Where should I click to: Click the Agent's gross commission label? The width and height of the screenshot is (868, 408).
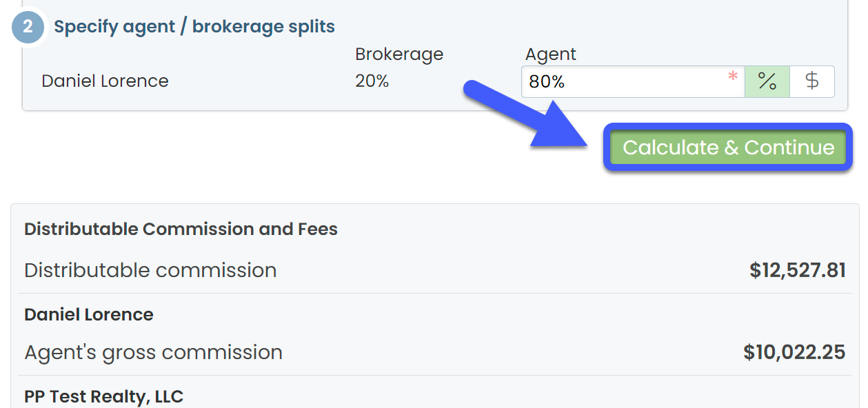(x=153, y=352)
